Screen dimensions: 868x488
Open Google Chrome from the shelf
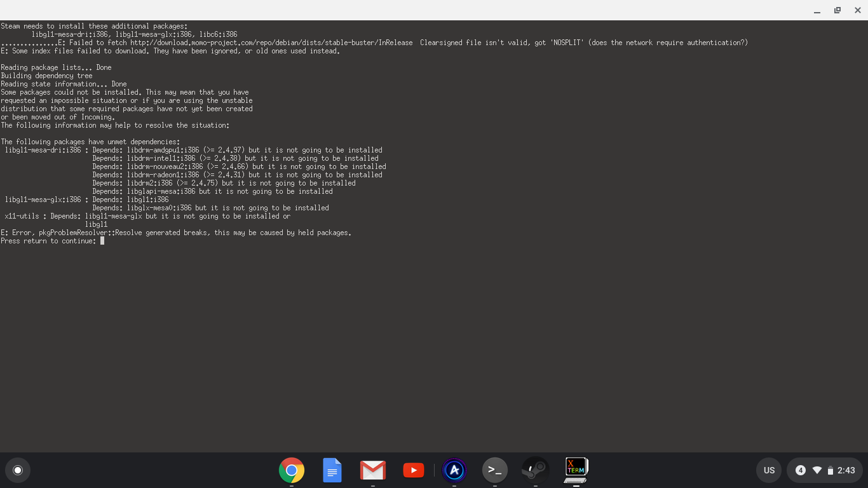pyautogui.click(x=292, y=470)
